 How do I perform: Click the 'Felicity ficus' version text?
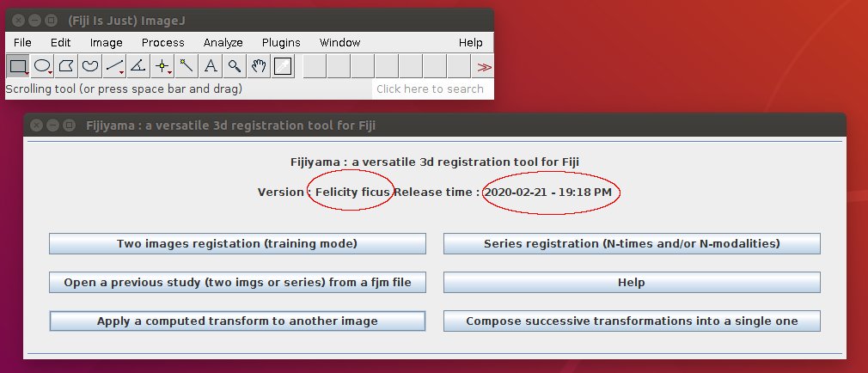click(x=352, y=193)
